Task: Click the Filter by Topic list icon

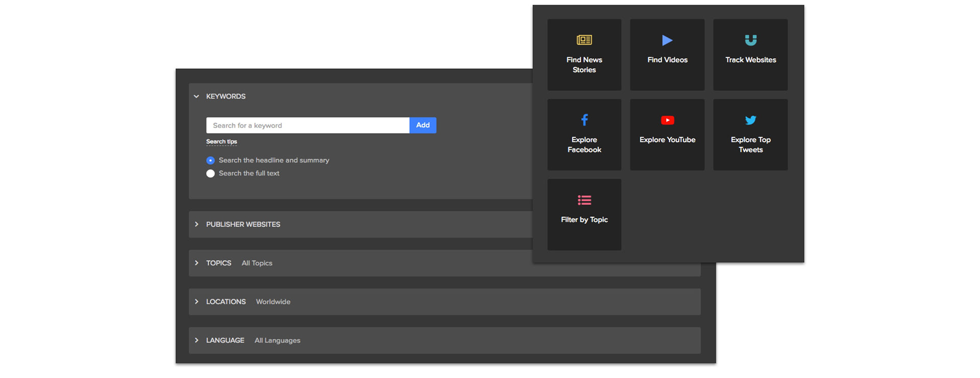Action: [x=584, y=200]
